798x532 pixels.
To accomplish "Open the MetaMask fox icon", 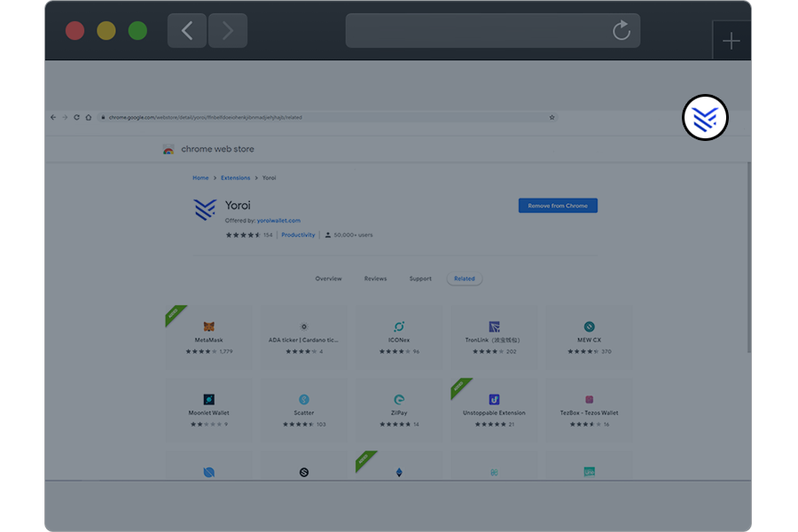I will (208, 326).
